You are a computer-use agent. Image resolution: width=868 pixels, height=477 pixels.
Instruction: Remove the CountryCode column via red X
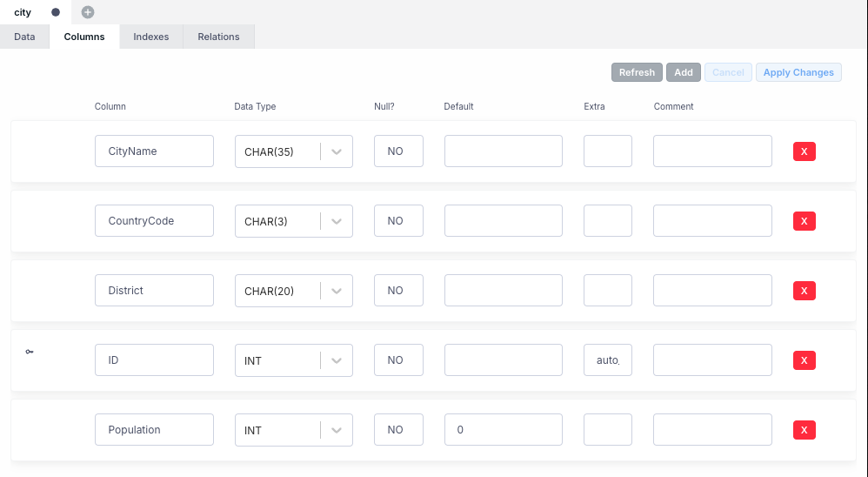tap(804, 221)
